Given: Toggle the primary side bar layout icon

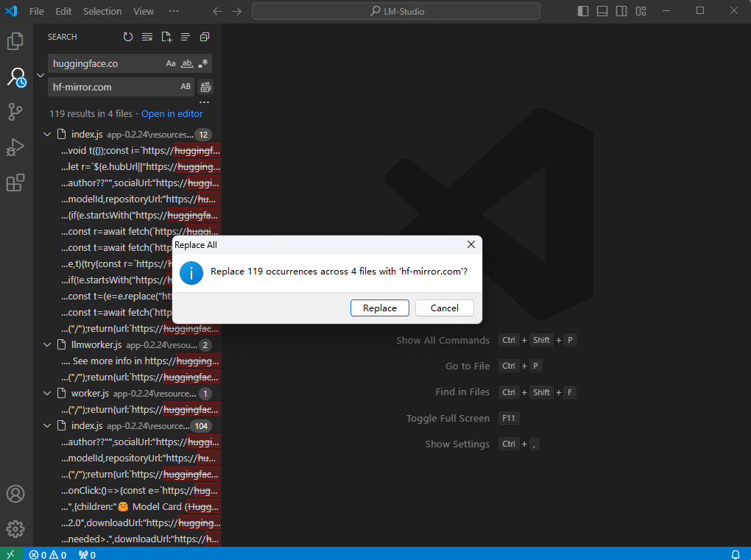Looking at the screenshot, I should click(x=583, y=11).
